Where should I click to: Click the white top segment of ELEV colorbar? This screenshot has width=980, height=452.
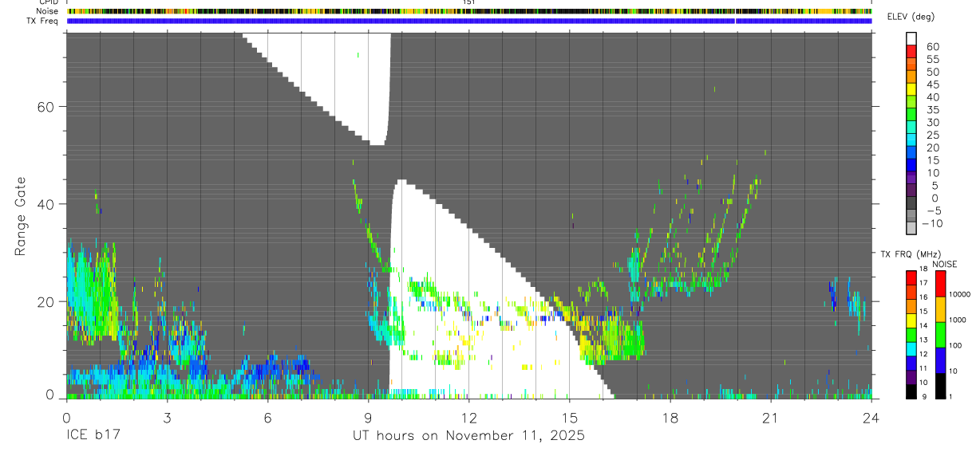click(x=911, y=37)
